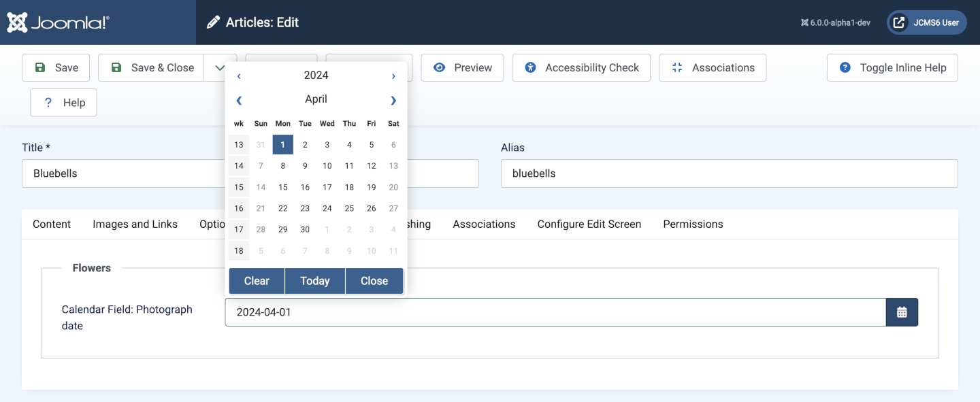Expand the Save & Close dropdown chevron
Image resolution: width=980 pixels, height=402 pixels.
(x=219, y=67)
